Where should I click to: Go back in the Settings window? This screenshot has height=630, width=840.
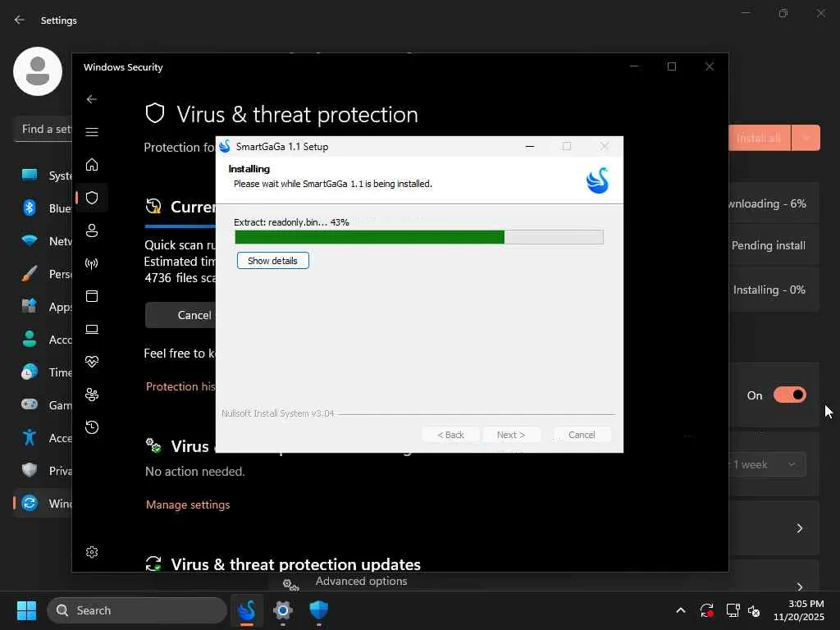tap(20, 20)
